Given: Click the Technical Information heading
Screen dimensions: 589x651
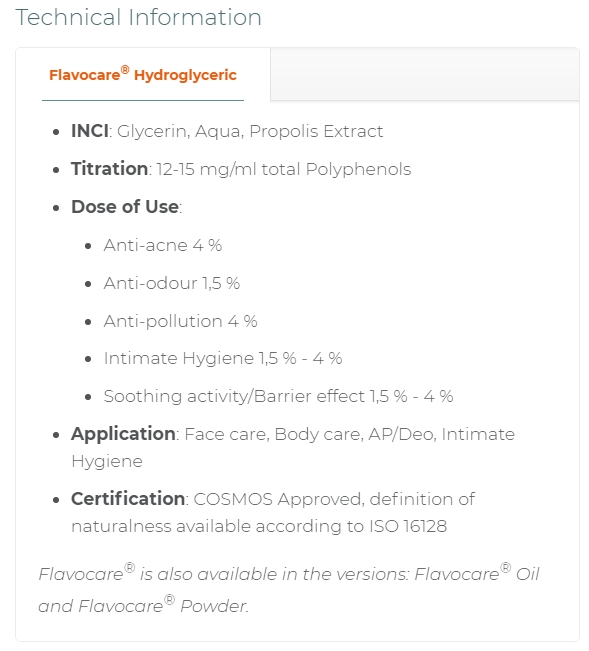Looking at the screenshot, I should 138,17.
